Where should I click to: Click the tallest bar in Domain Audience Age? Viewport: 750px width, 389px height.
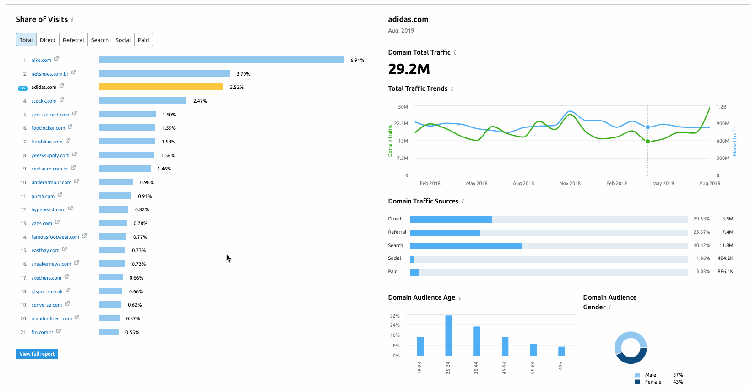tap(449, 335)
